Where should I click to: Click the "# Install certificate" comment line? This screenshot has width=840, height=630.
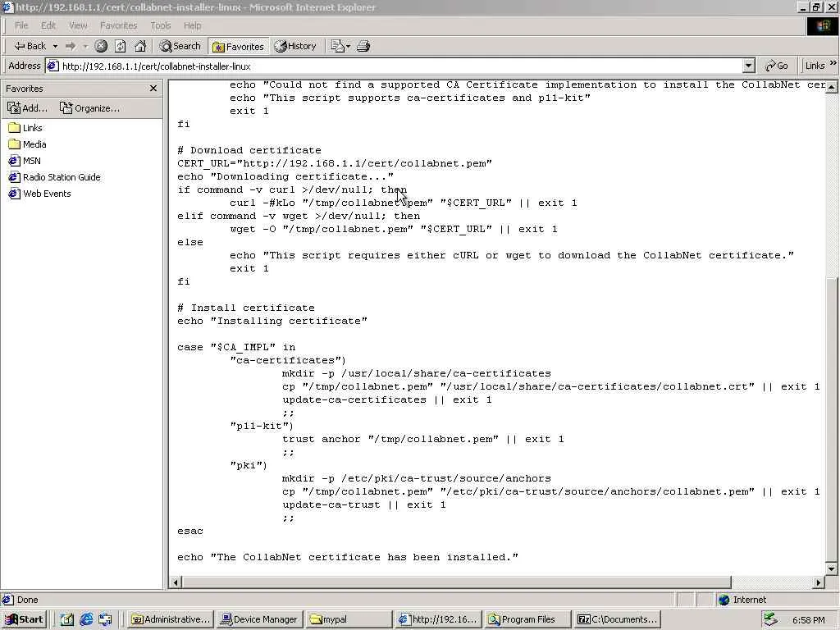coord(246,308)
